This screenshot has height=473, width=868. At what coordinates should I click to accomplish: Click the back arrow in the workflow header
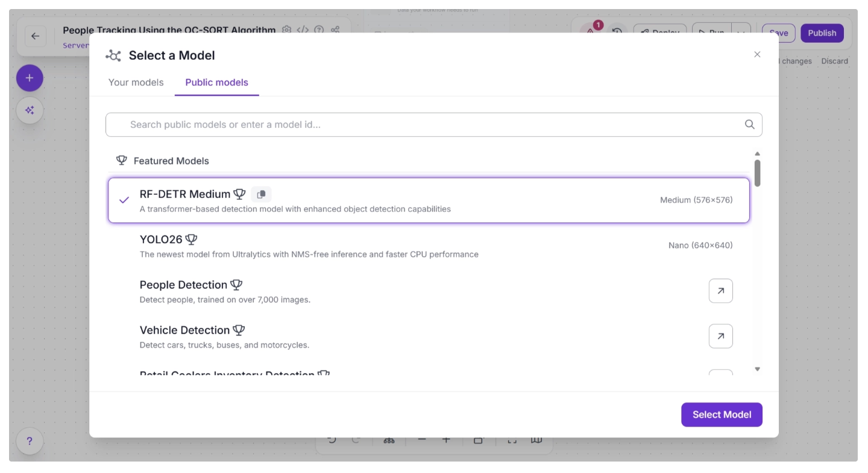point(35,36)
